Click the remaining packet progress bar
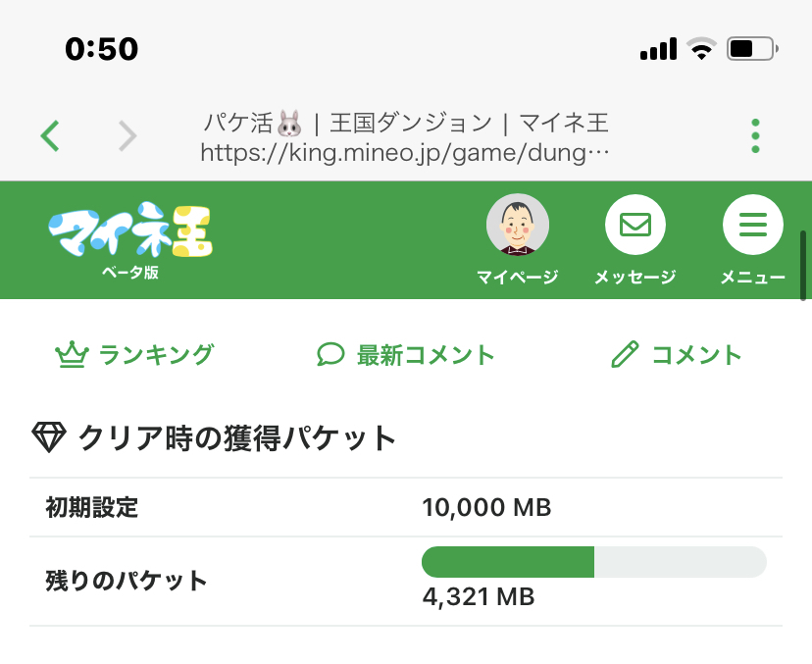 593,562
